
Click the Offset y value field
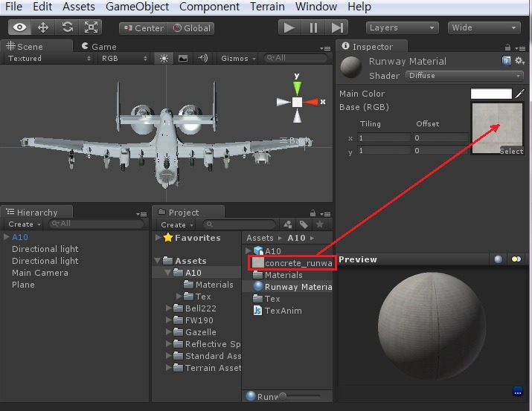tap(440, 150)
